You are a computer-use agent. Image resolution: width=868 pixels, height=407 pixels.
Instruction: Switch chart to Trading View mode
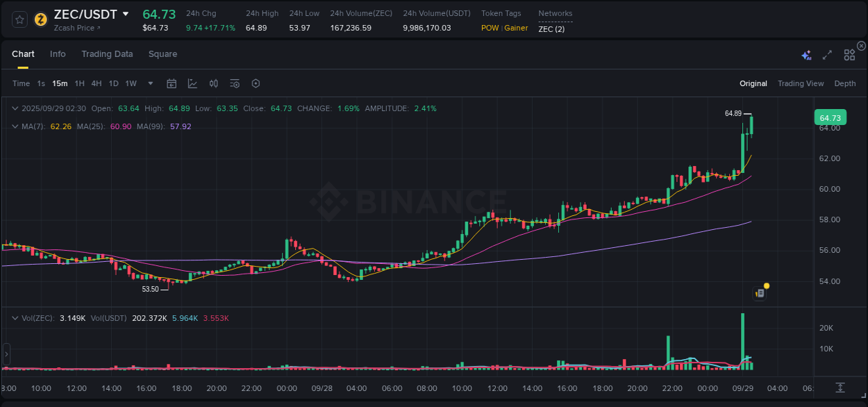point(800,83)
